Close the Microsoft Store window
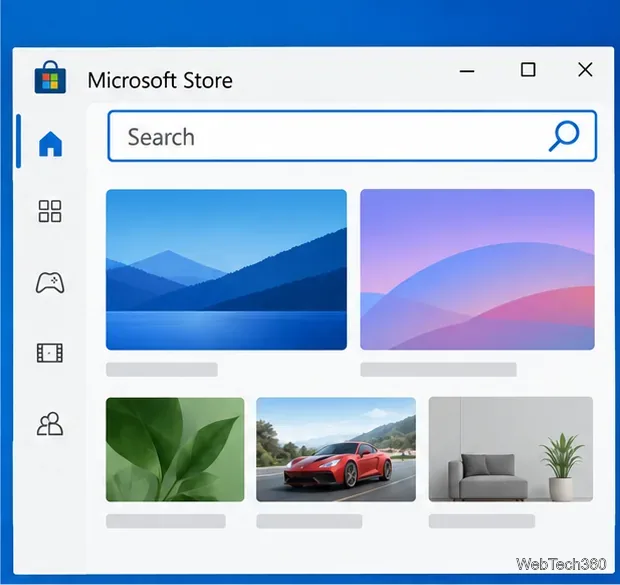 (x=585, y=70)
